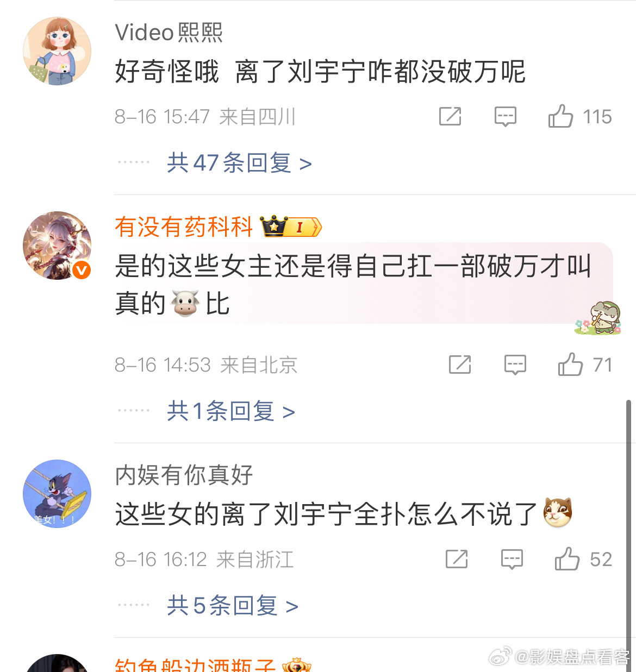Expand the 共47条回复 replies
Viewport: 636px width, 672px height.
(x=239, y=162)
